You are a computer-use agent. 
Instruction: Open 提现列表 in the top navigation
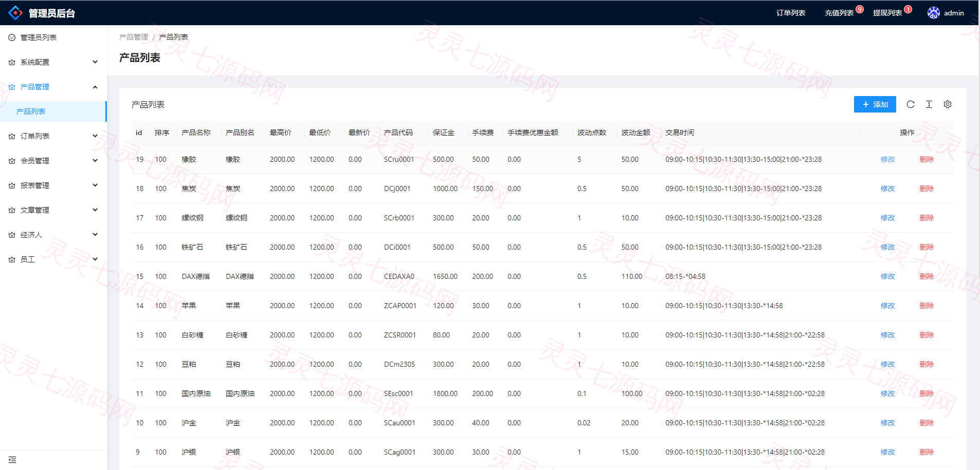tap(887, 13)
